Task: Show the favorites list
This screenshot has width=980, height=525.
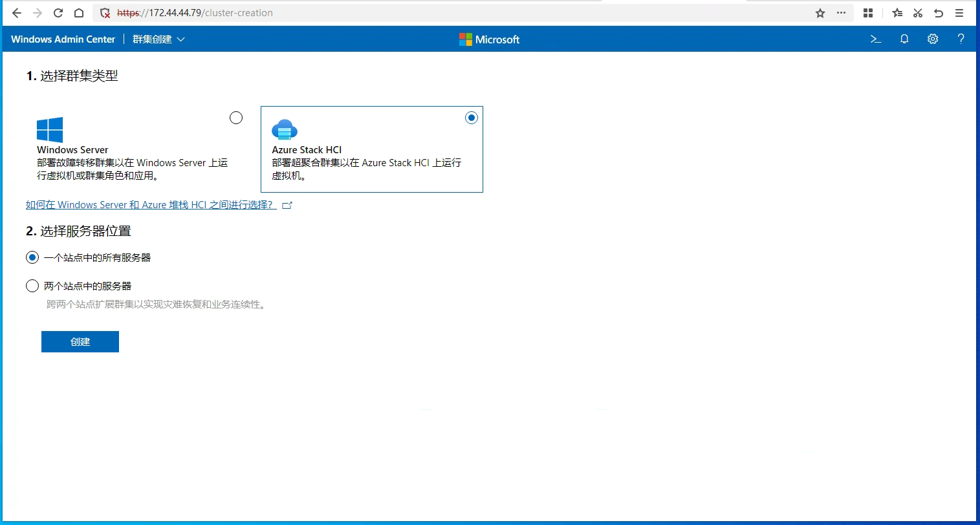Action: (897, 13)
